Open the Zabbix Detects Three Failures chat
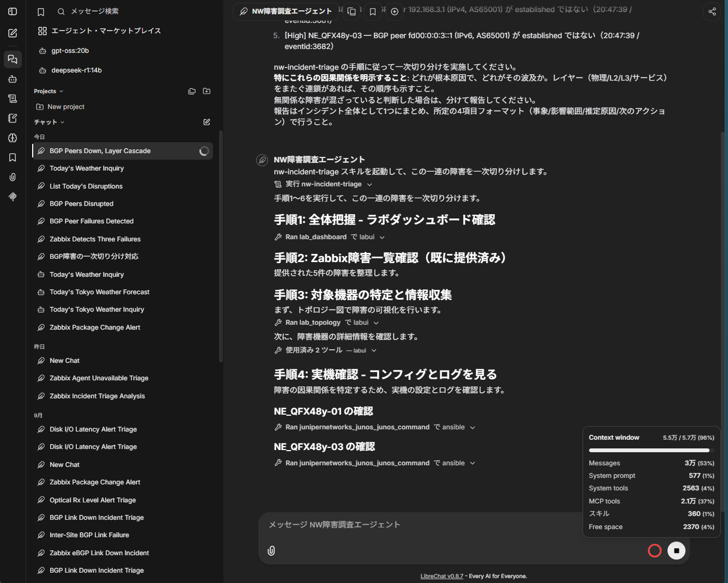This screenshot has height=583, width=728. tap(122, 239)
